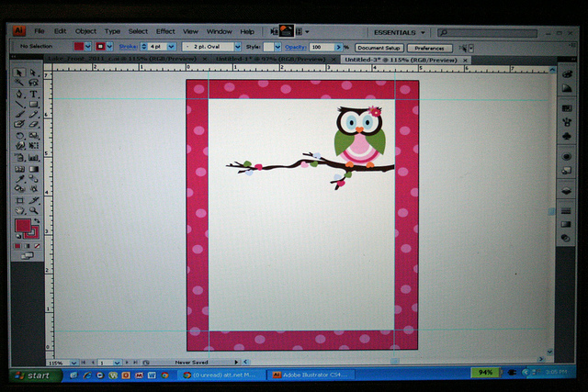588x392 pixels.
Task: Pick the Line Segment tool
Action: pyautogui.click(x=19, y=104)
